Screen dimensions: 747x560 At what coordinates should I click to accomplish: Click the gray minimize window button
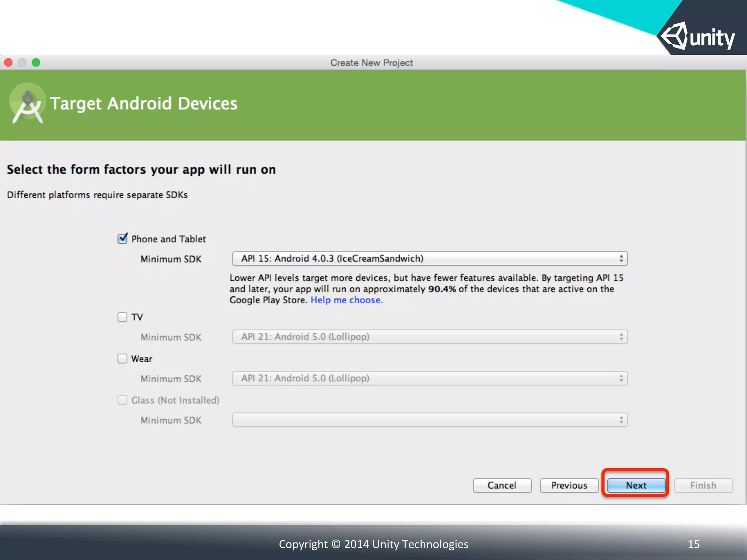click(x=22, y=63)
